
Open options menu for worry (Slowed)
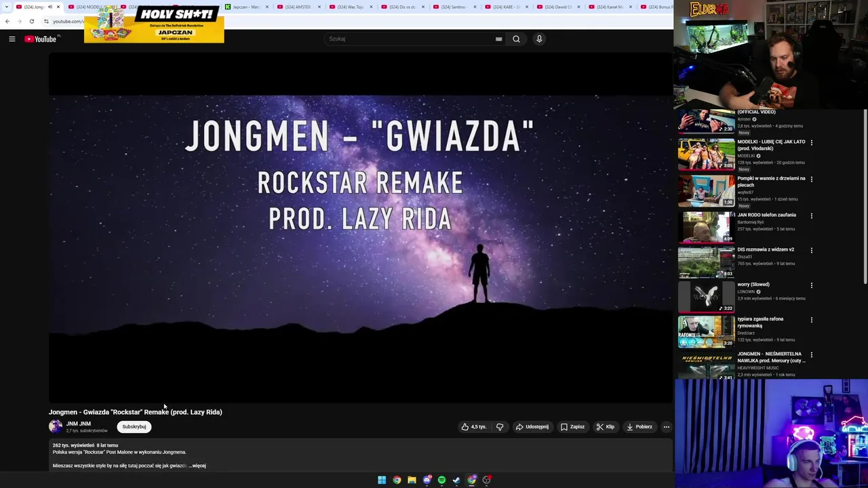click(x=811, y=285)
